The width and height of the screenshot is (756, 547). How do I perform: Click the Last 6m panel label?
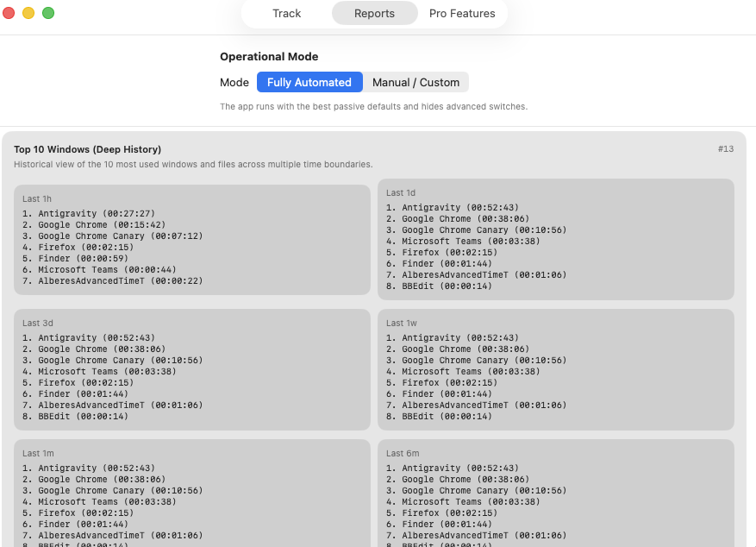(403, 454)
